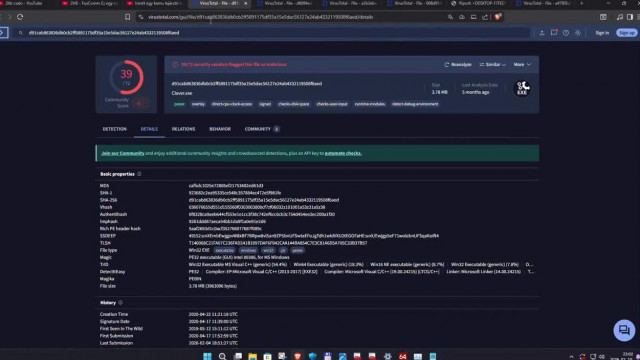Click the info icon next to History
This screenshot has height=360, width=640.
[x=120, y=303]
